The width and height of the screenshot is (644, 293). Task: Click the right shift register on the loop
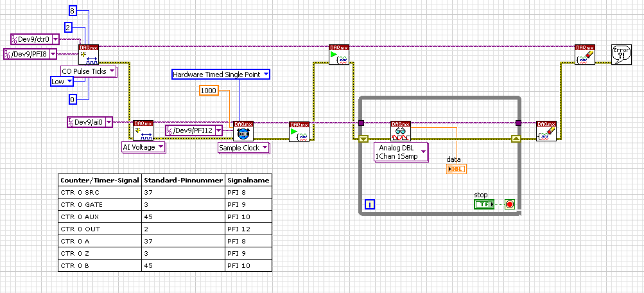pyautogui.click(x=516, y=139)
